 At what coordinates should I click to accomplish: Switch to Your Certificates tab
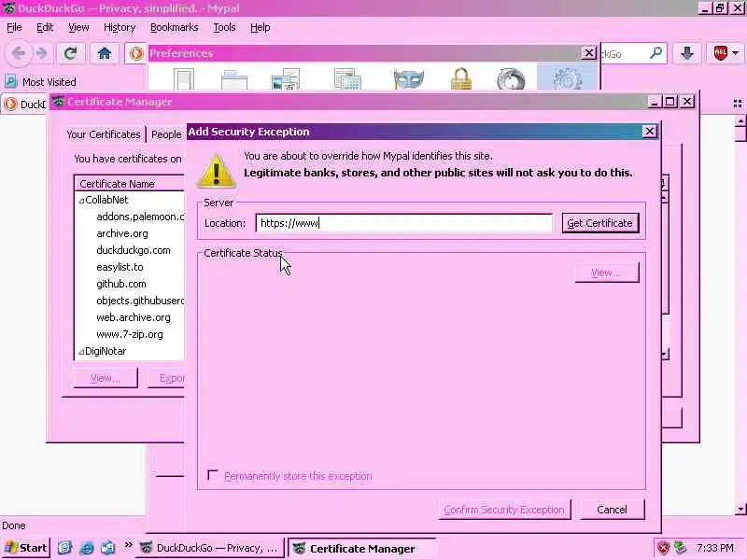coord(104,134)
